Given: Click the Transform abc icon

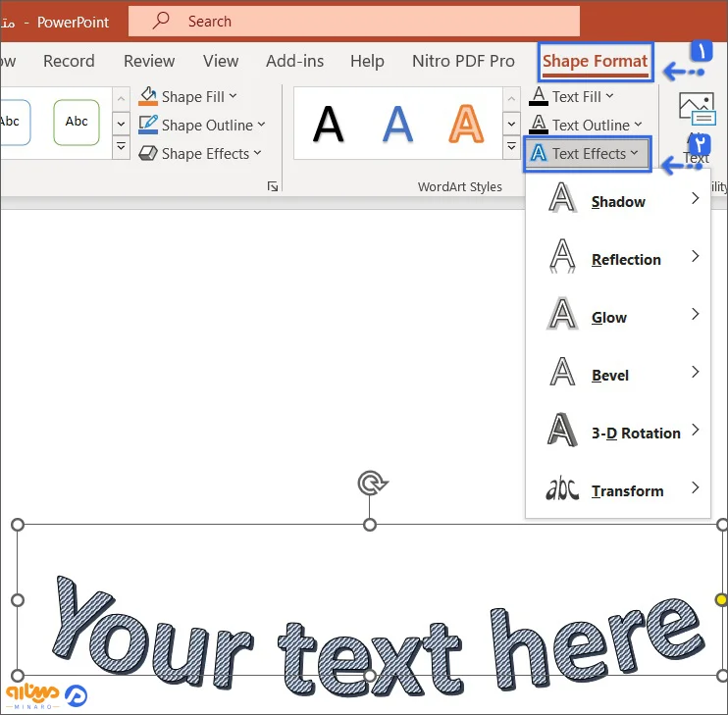Looking at the screenshot, I should pyautogui.click(x=562, y=489).
